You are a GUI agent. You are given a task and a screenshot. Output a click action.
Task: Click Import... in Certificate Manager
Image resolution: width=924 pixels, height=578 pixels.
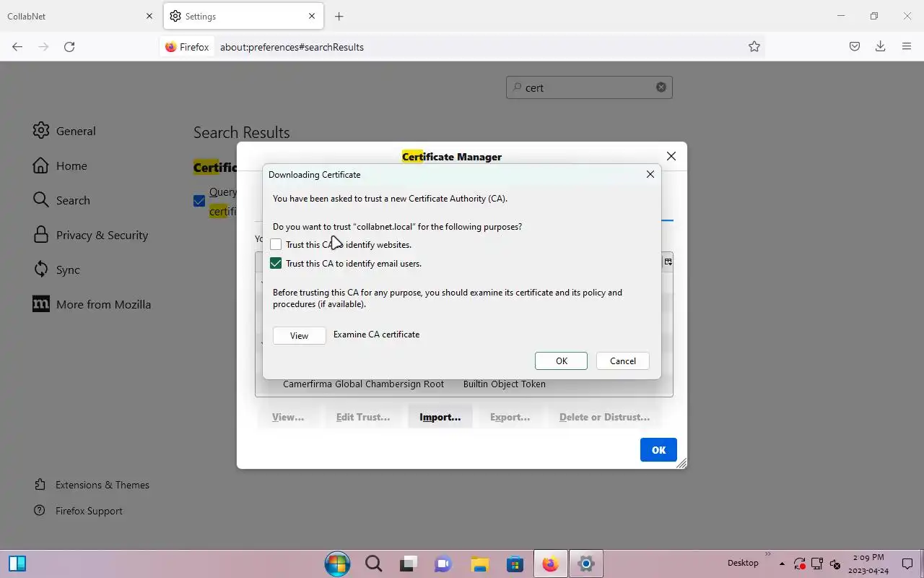pyautogui.click(x=440, y=417)
